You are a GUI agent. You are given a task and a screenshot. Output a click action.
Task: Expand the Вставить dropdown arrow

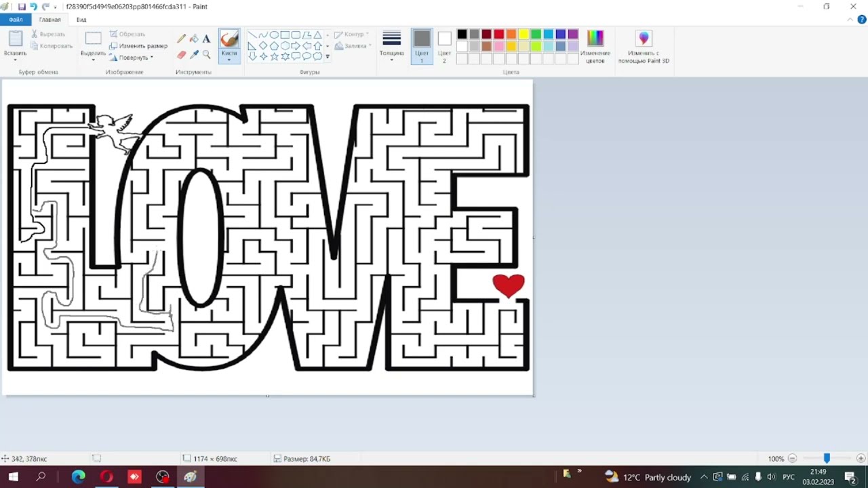(16, 60)
